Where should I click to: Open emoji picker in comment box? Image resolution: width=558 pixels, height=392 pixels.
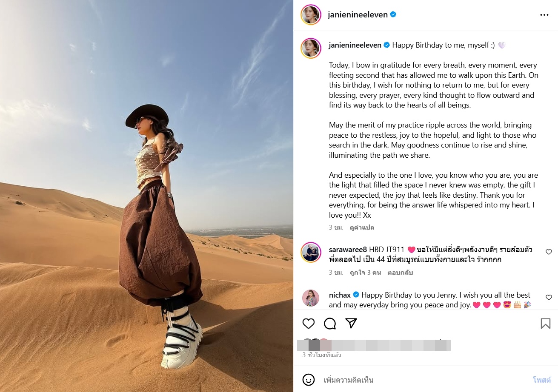tap(309, 379)
